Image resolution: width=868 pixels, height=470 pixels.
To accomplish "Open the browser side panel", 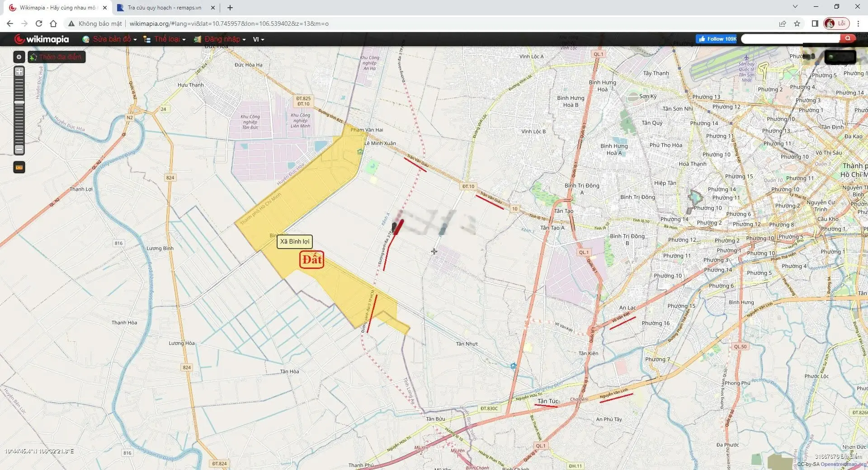I will click(815, 23).
